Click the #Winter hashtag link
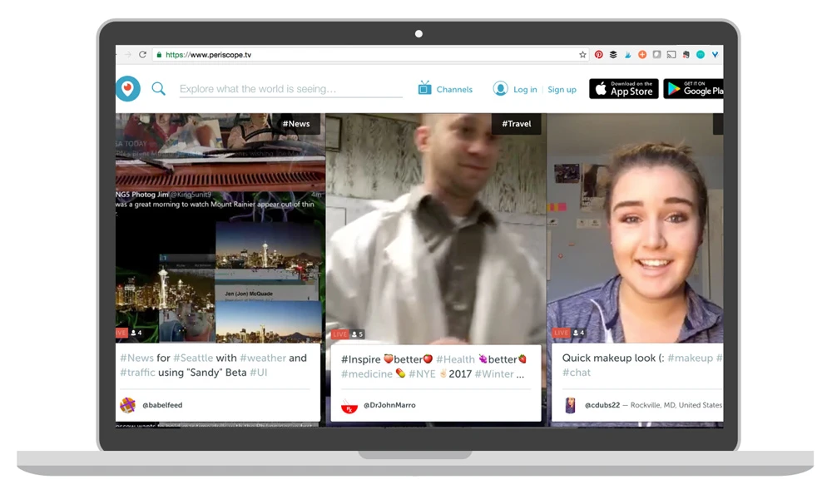The height and width of the screenshot is (504, 832). 494,374
